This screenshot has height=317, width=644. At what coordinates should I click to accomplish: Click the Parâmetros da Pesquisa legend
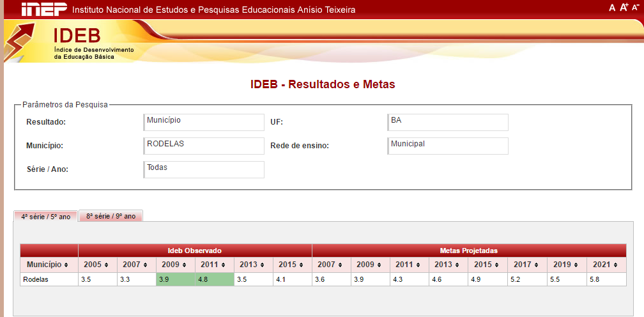[65, 105]
